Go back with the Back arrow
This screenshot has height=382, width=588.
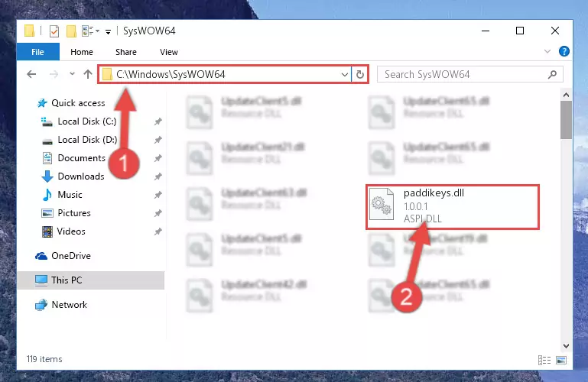point(31,74)
